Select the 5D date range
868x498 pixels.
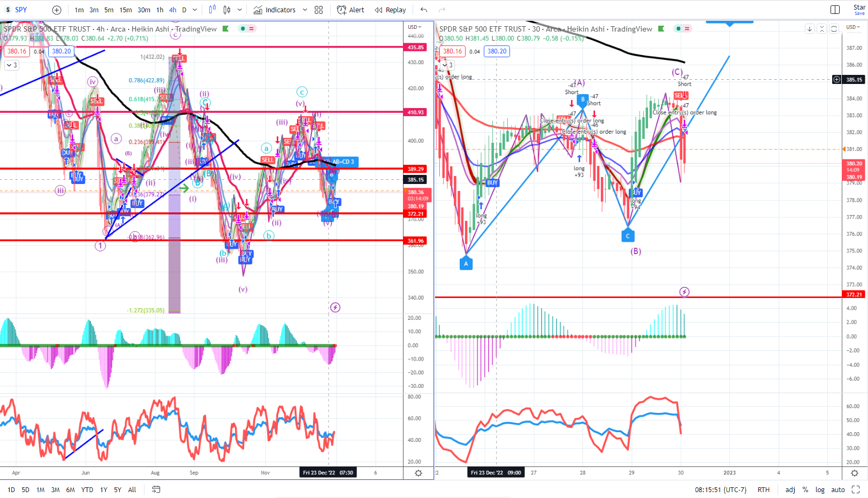click(x=26, y=489)
